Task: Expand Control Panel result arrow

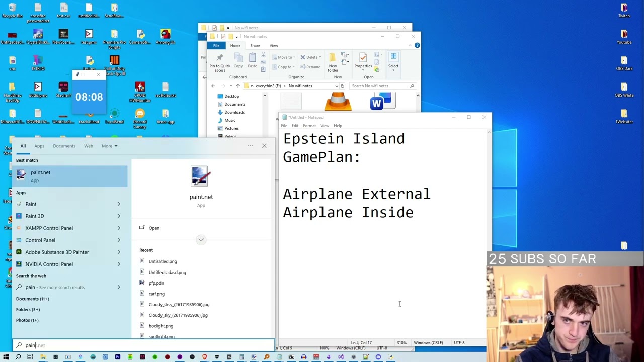Action: pyautogui.click(x=119, y=240)
